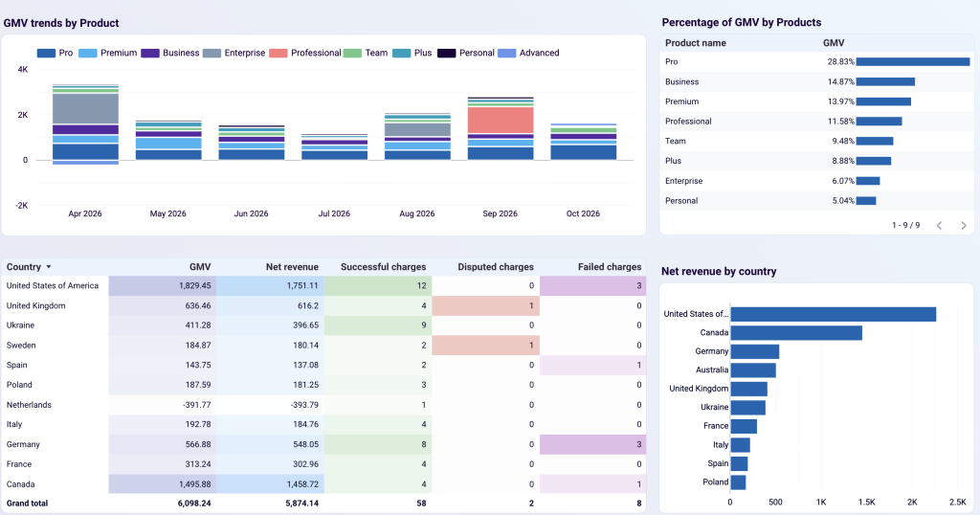Image resolution: width=980 pixels, height=515 pixels.
Task: Select the Jun 2026 stacked bar
Action: 252,143
